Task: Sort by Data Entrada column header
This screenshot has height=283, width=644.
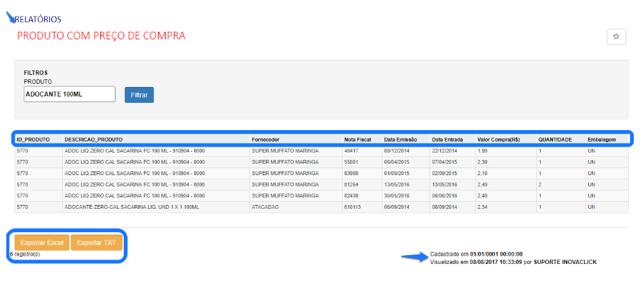Action: [x=447, y=139]
